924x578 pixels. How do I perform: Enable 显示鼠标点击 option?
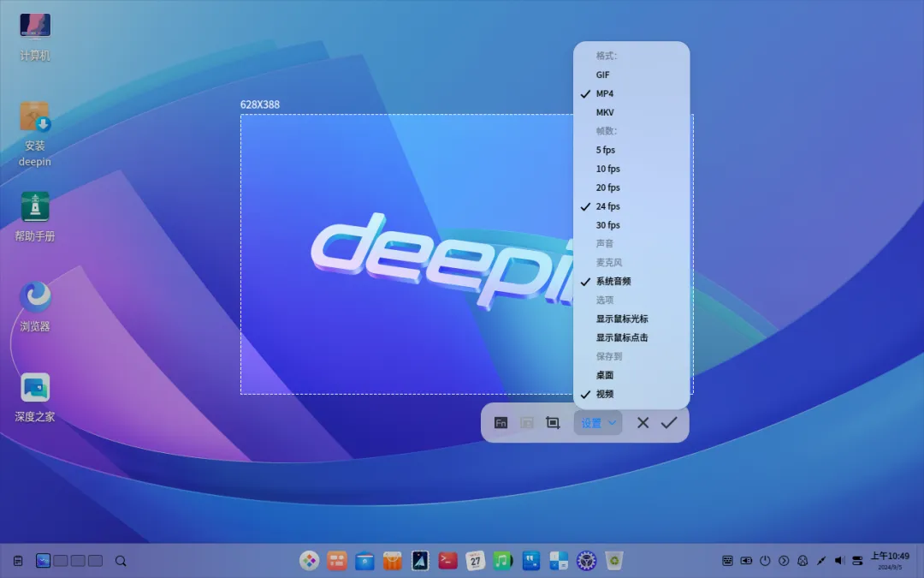(631, 338)
